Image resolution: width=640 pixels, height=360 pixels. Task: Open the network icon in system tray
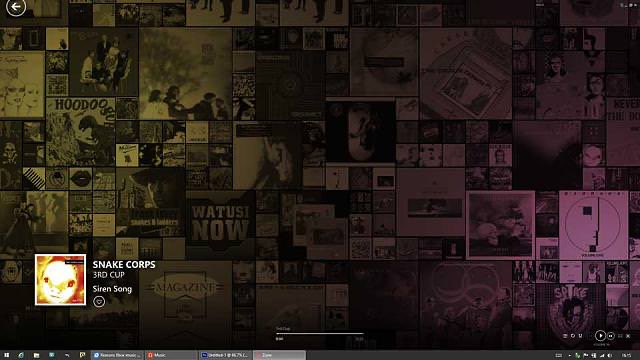[602, 356]
